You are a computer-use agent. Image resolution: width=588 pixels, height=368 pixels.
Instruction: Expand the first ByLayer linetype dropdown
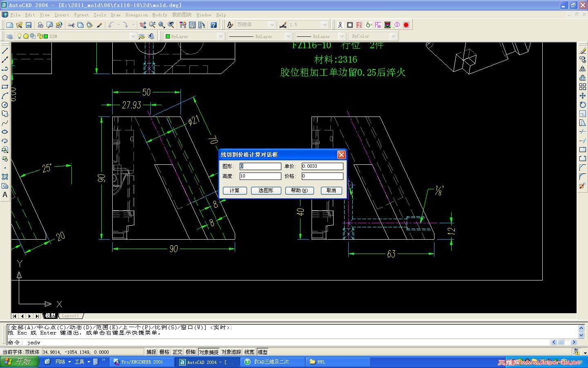[288, 36]
